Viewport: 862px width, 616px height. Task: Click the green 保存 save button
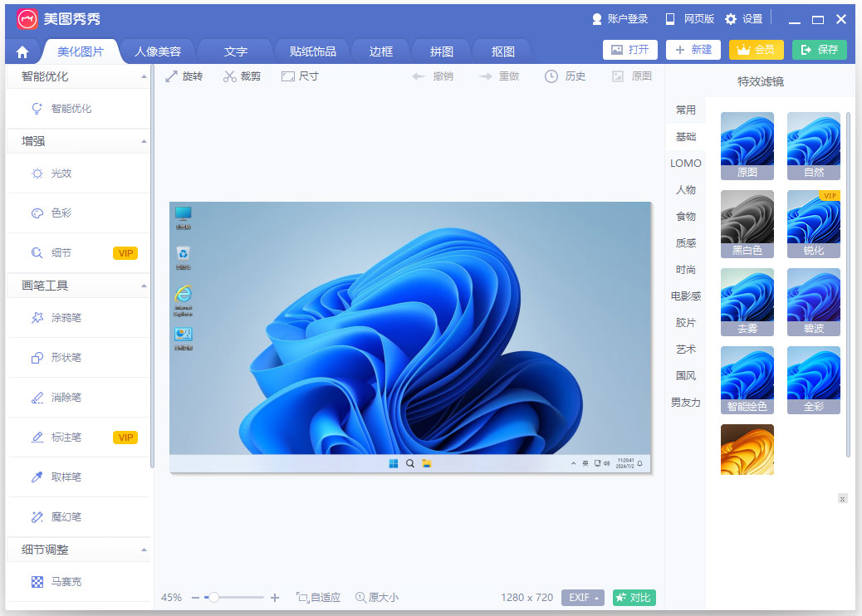pyautogui.click(x=819, y=49)
